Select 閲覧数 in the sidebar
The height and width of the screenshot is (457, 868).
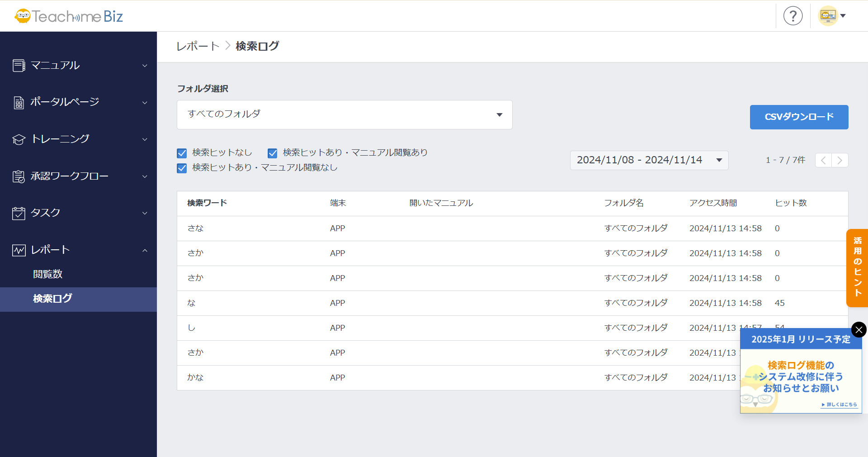(x=47, y=274)
